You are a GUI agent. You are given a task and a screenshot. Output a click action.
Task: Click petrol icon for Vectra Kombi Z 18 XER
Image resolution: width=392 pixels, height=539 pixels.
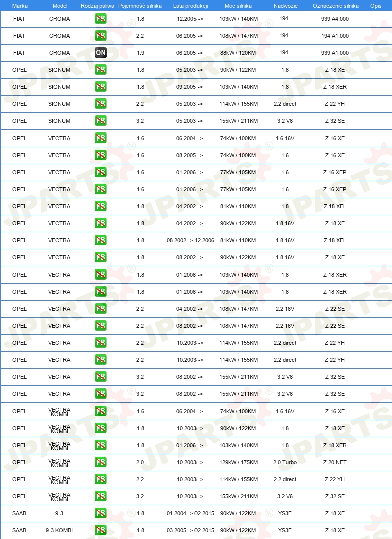pyautogui.click(x=101, y=445)
